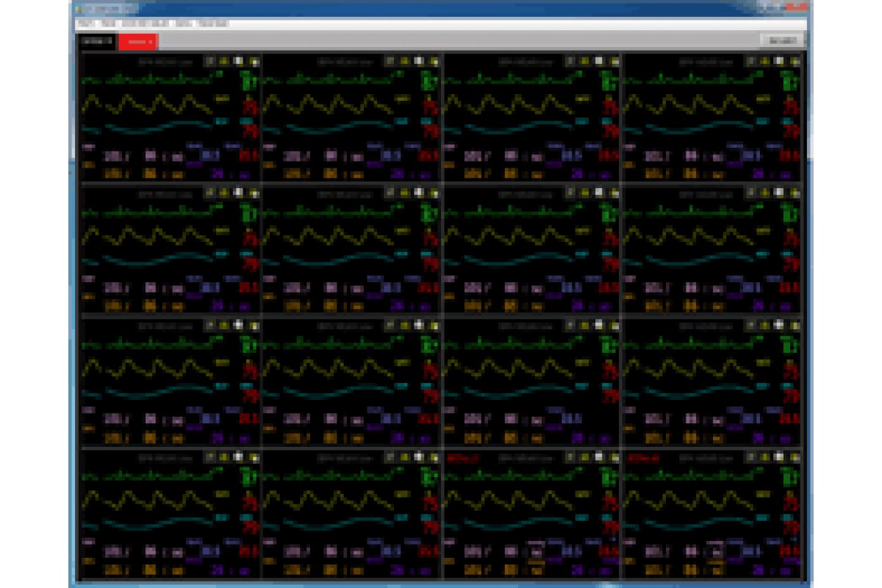Click gray bed label in row 2 column 4 monitor header
The image size is (882, 588).
[x=706, y=194]
